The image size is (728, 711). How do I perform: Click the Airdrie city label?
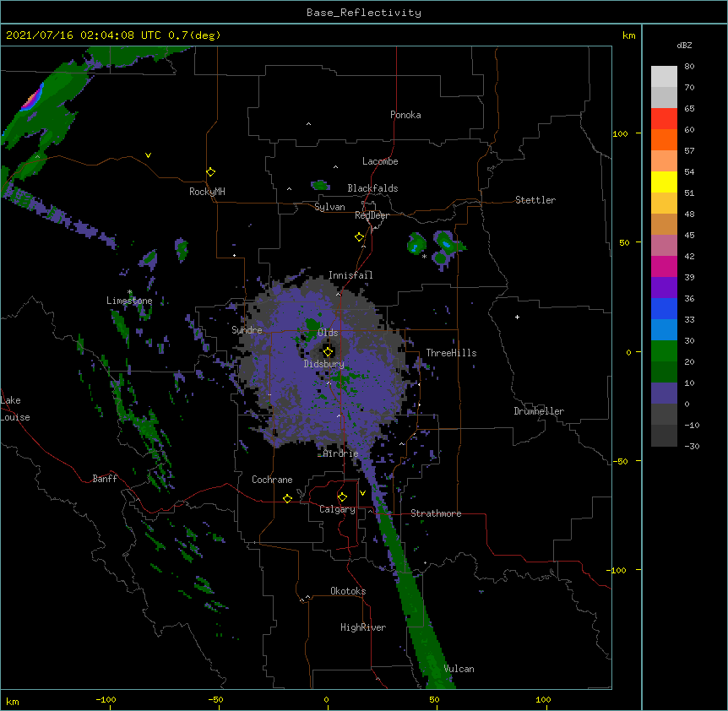(x=340, y=453)
